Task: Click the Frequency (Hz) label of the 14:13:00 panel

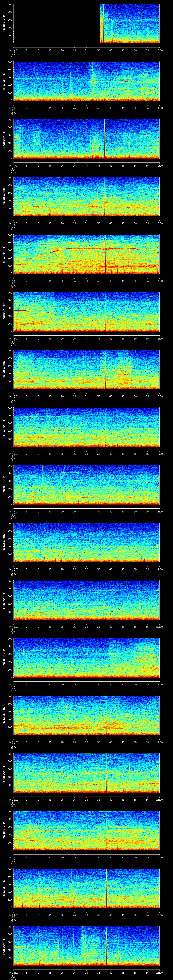Action: (4, 254)
